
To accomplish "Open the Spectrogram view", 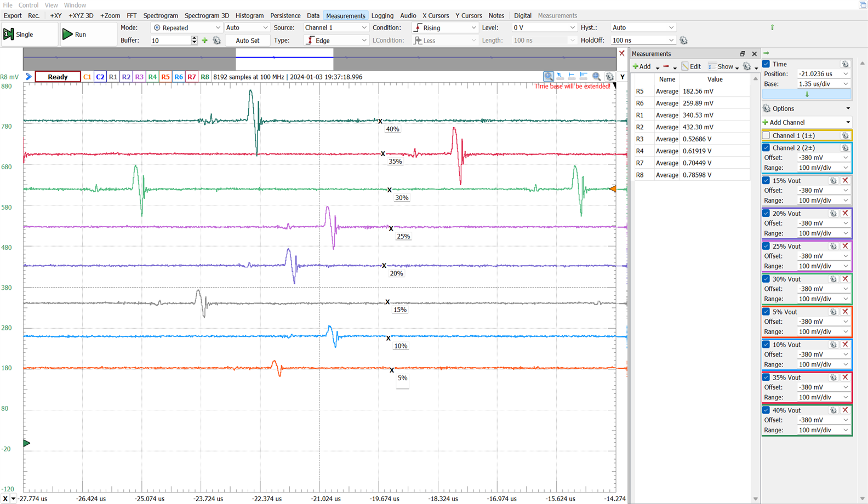I will (x=161, y=15).
